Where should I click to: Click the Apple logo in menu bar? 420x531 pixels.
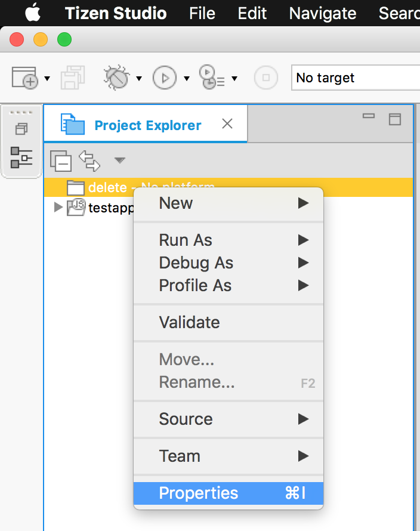[x=32, y=13]
